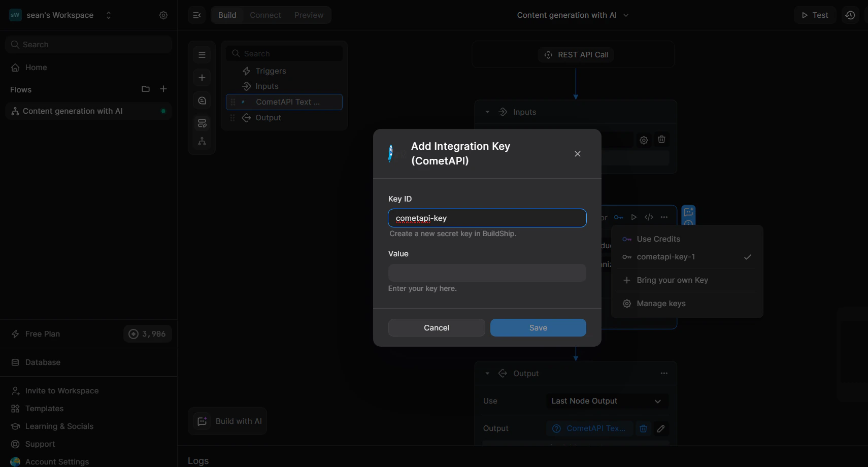Screen dimensions: 868x467
Task: Click credits balance 3,986 badge
Action: (148, 334)
